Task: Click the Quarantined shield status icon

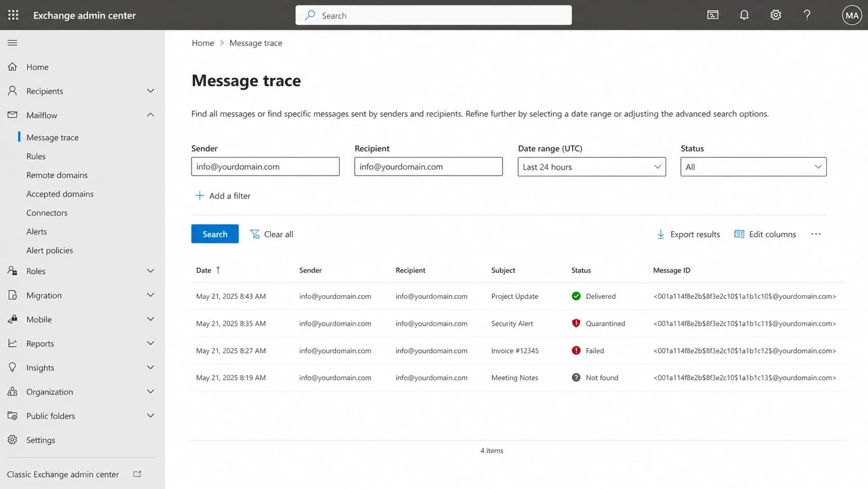Action: [x=576, y=323]
